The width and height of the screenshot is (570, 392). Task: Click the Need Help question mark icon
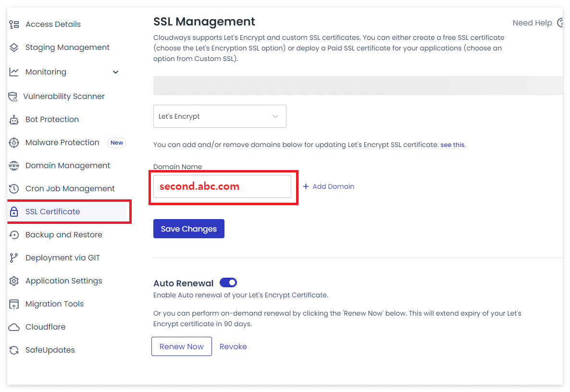point(560,23)
